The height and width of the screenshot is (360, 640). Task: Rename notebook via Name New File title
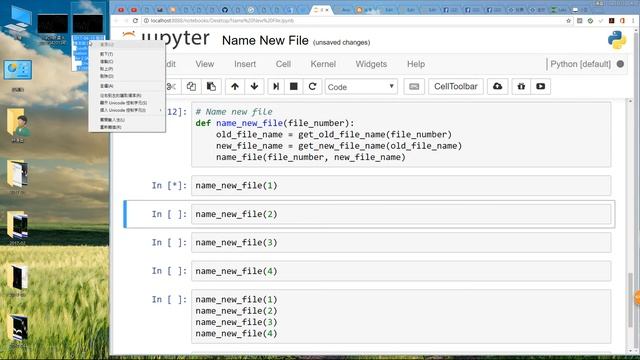tap(265, 40)
